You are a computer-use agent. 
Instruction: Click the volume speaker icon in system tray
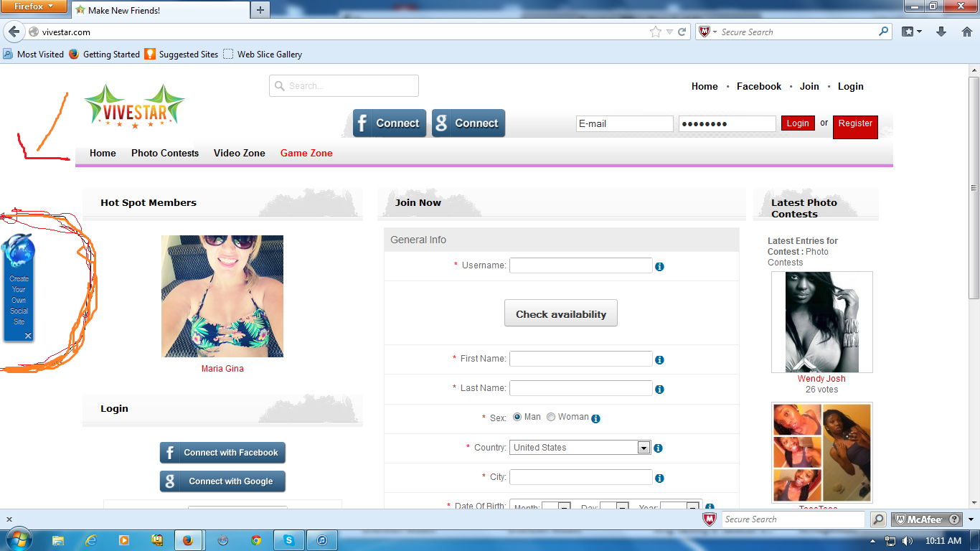tap(908, 541)
